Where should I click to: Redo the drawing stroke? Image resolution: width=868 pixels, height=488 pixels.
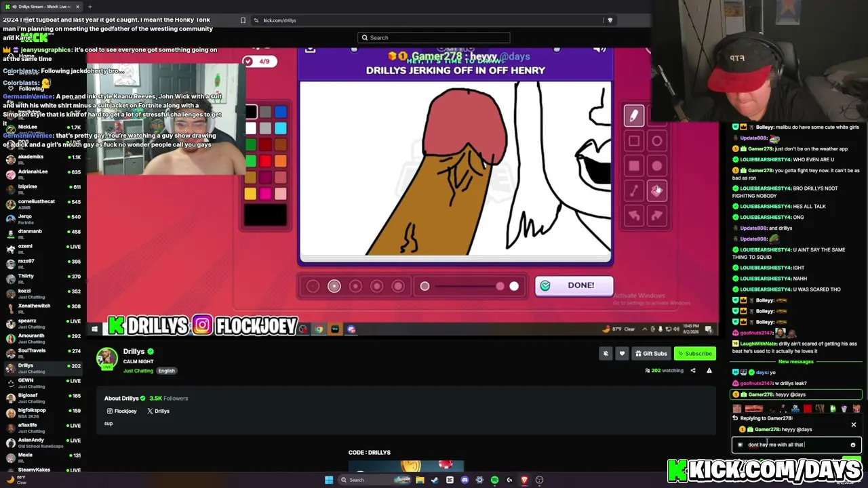pyautogui.click(x=656, y=216)
